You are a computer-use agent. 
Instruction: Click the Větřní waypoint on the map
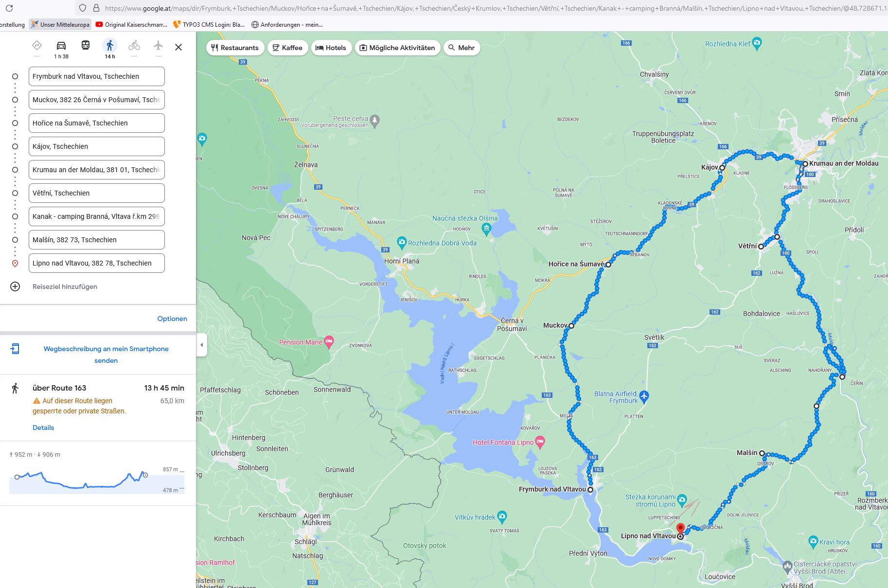pyautogui.click(x=761, y=247)
